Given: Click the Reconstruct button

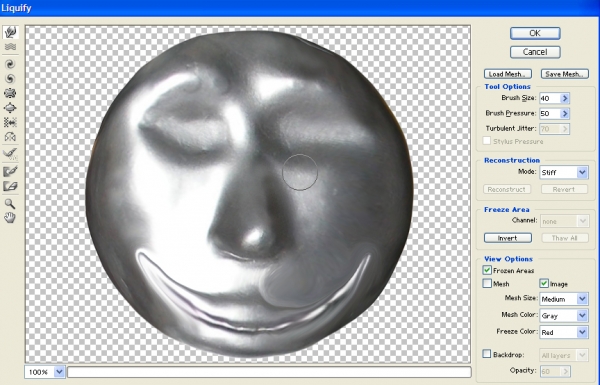Looking at the screenshot, I should (x=507, y=189).
